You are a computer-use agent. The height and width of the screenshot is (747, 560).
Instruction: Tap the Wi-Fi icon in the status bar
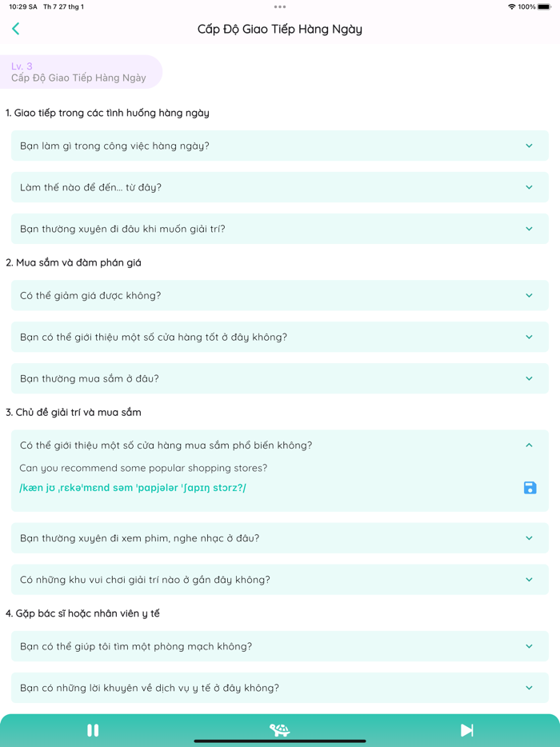(x=510, y=6)
